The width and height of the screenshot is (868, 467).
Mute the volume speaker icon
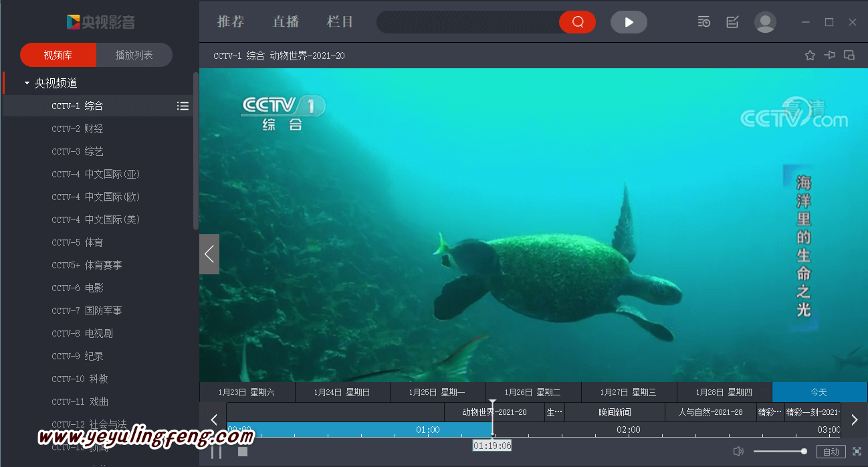738,452
